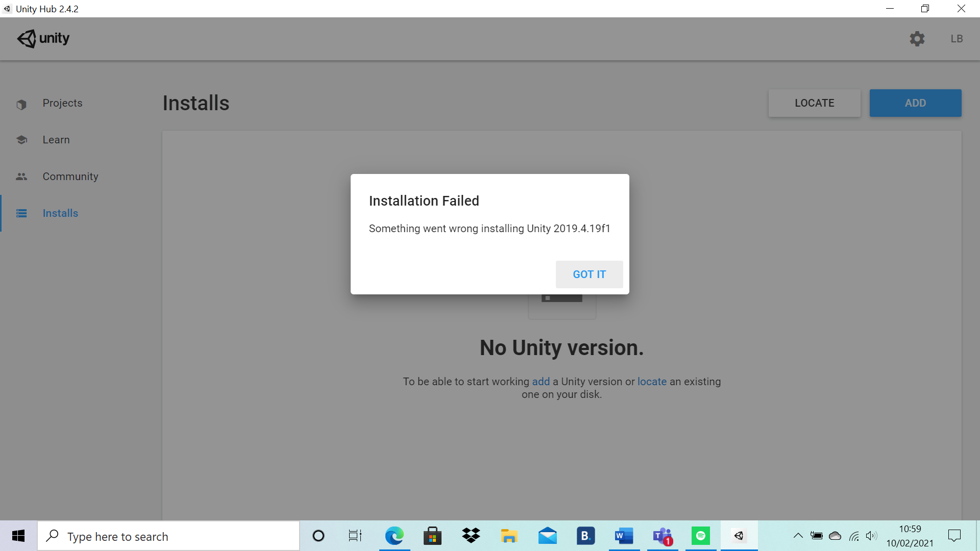Screen dimensions: 980x551
Task: Open Microsoft Teams from the taskbar
Action: click(662, 536)
